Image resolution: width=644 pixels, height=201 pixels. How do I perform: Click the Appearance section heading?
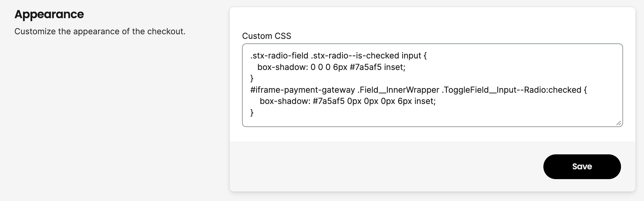[x=49, y=14]
